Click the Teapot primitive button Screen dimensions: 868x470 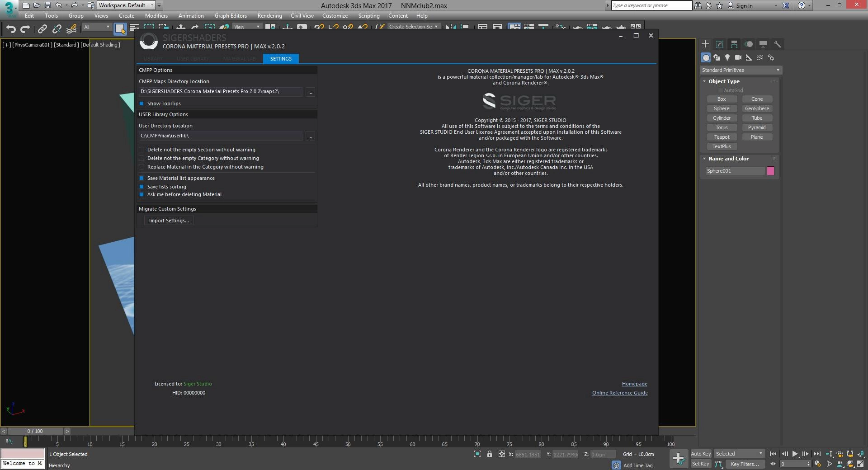[722, 137]
